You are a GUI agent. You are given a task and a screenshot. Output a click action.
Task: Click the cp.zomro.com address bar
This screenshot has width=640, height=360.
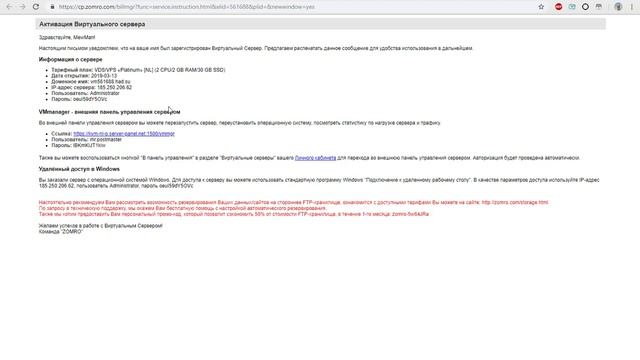(187, 7)
